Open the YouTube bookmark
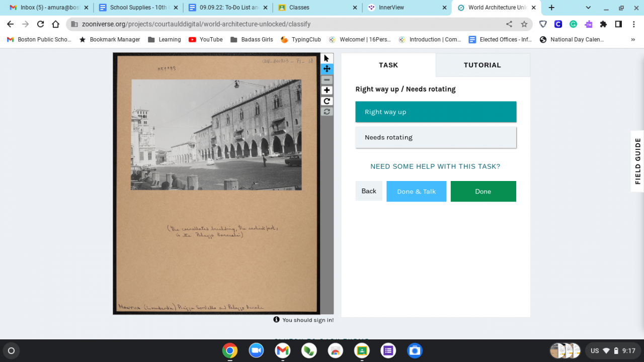The height and width of the screenshot is (362, 644). pyautogui.click(x=206, y=39)
